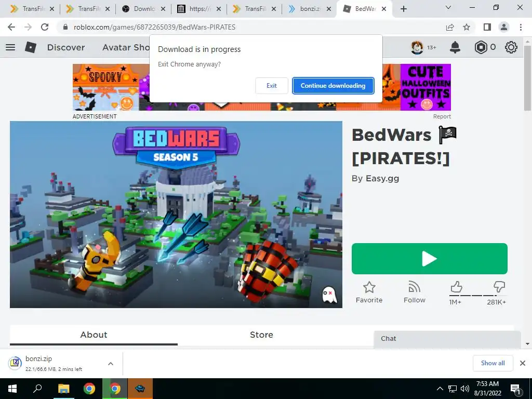
Task: Click the green Play button
Action: point(430,259)
